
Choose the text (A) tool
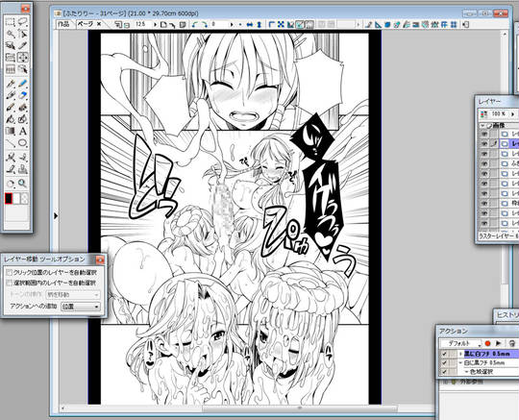(22, 131)
